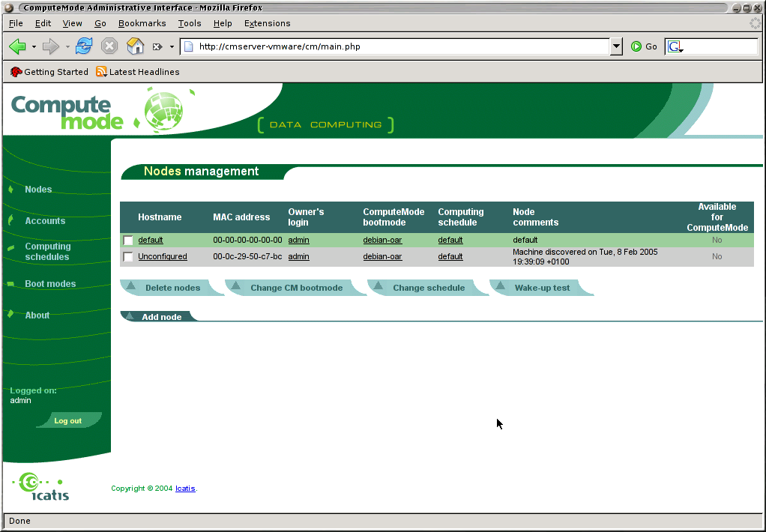
Task: Tick the checkbox for the Unconfigured node
Action: click(128, 257)
